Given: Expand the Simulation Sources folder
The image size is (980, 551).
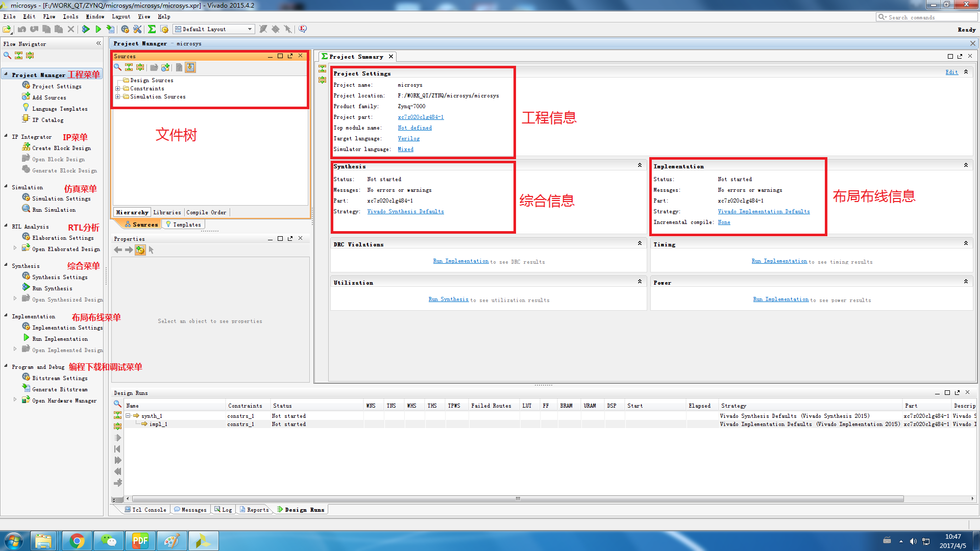Looking at the screenshot, I should point(117,97).
